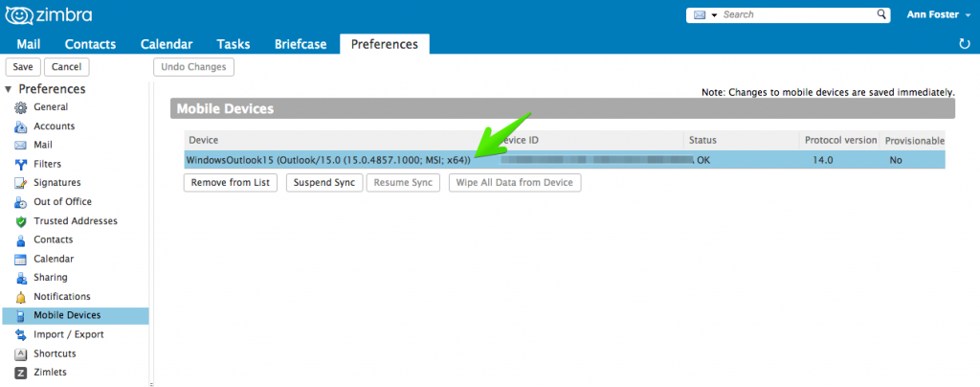Click the search magnifier icon
980x387 pixels.
pyautogui.click(x=881, y=13)
